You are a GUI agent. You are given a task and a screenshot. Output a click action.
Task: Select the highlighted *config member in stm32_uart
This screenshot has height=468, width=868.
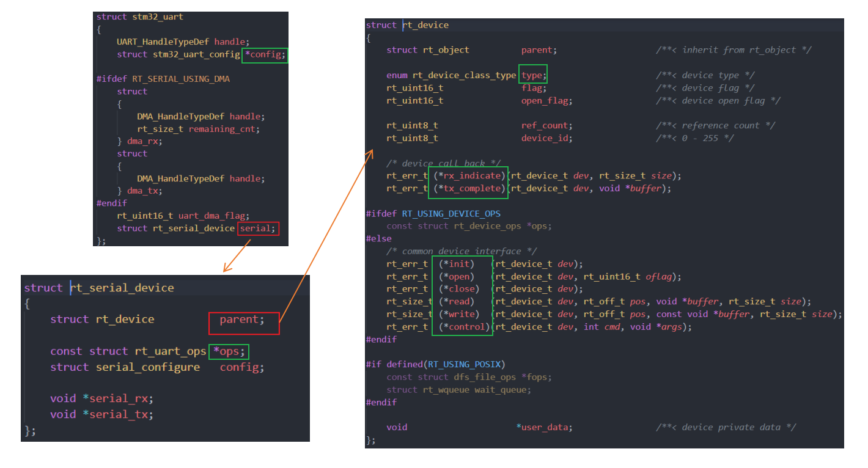coord(265,54)
